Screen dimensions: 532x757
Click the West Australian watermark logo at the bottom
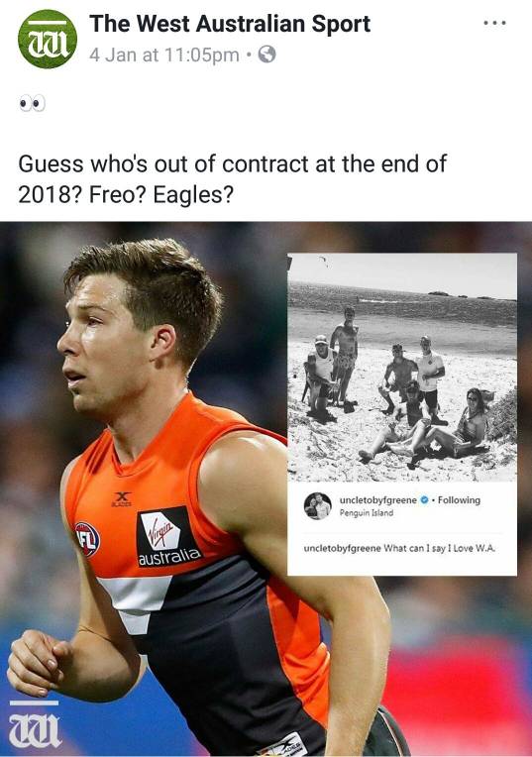click(x=35, y=724)
